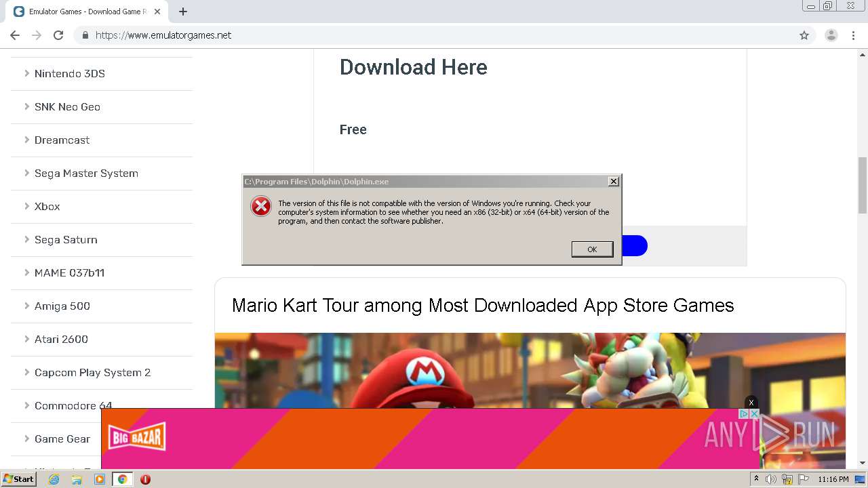Expand the Nintendo 3DS category
868x488 pixels.
69,74
